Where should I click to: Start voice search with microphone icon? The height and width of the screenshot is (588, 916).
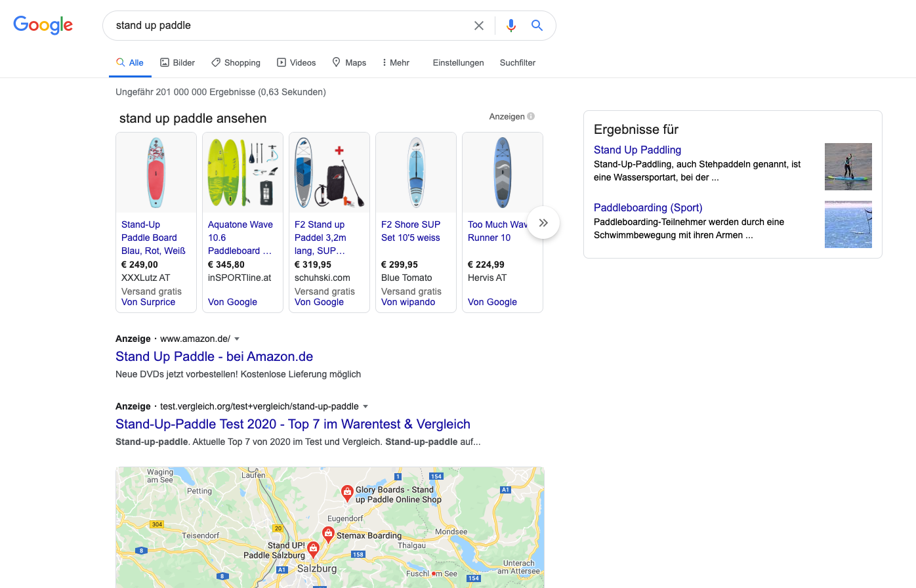pyautogui.click(x=511, y=26)
